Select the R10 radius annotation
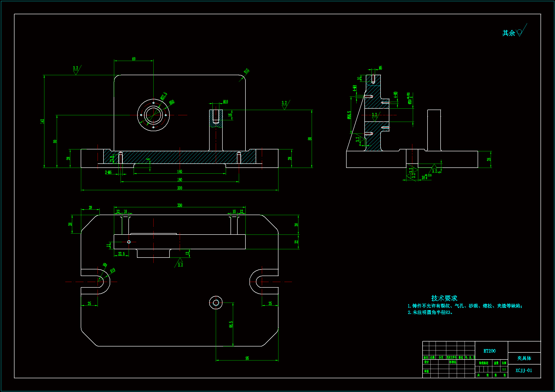Screen dimensions: 555x392 [246, 71]
